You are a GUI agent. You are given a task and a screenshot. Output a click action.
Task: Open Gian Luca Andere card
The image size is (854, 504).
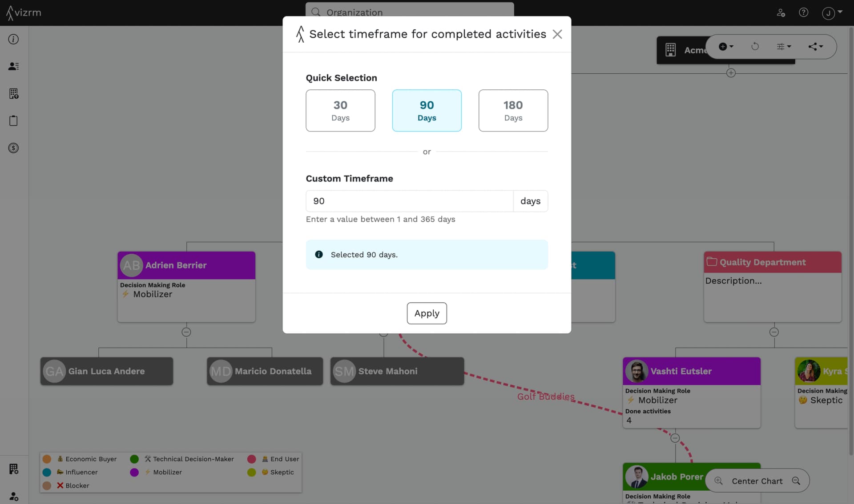(x=107, y=371)
